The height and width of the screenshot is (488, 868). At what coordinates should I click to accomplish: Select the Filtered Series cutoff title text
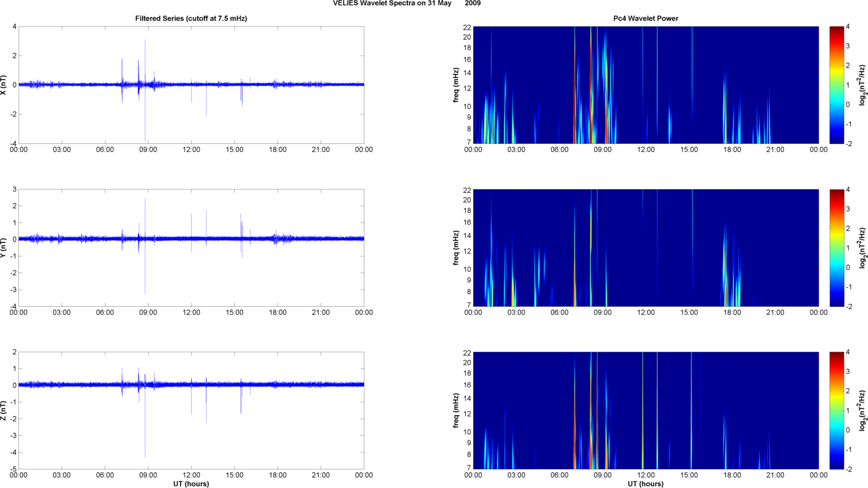(x=191, y=18)
